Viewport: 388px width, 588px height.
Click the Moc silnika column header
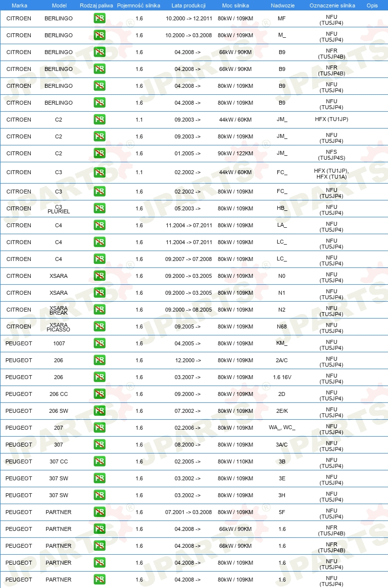[235, 5]
